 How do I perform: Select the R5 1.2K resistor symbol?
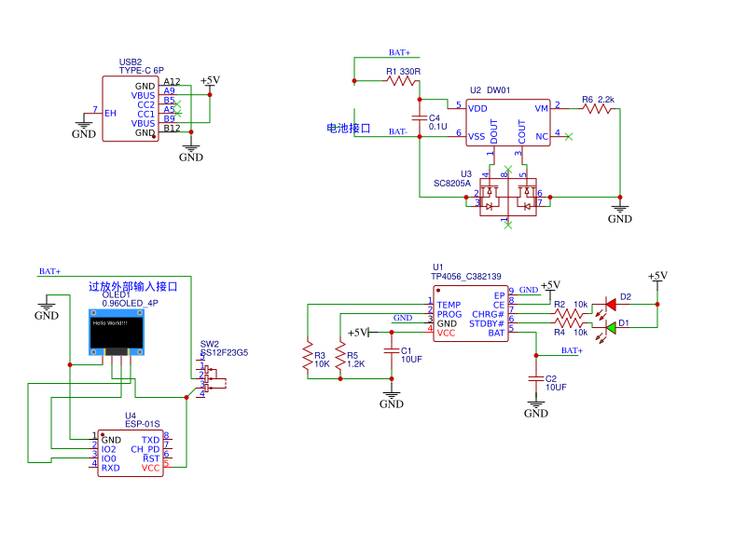[x=340, y=356]
